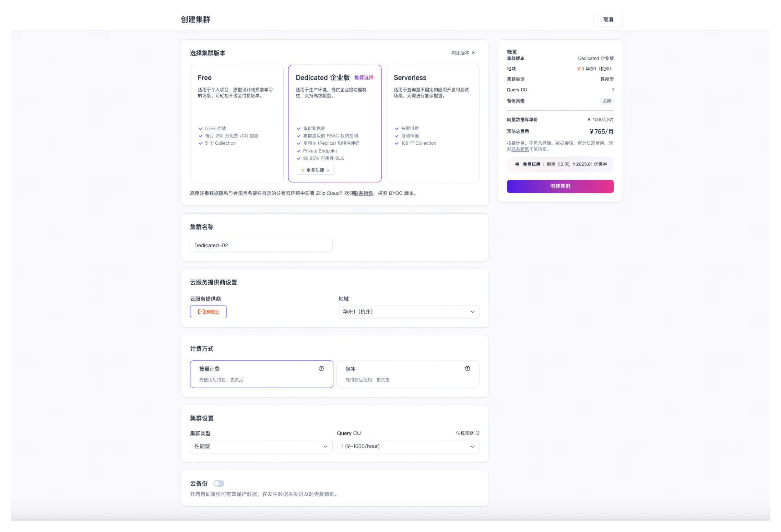Click the lightbulb icon on 更多功能 button

click(x=302, y=170)
